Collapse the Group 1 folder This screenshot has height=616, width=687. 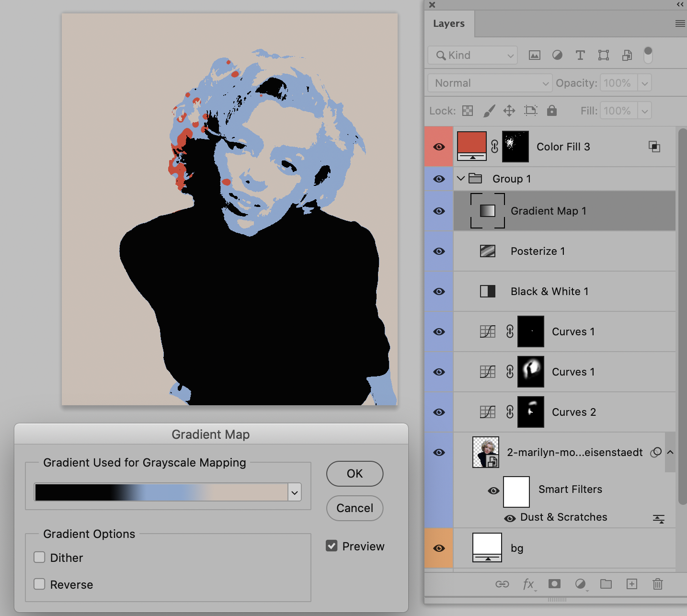pos(461,179)
